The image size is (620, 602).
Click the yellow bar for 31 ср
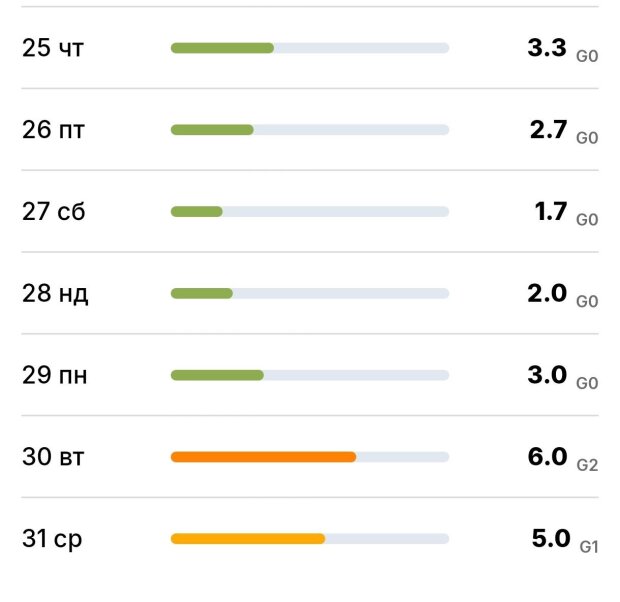[248, 539]
